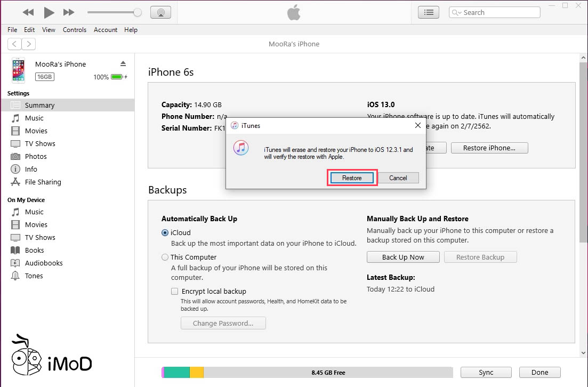This screenshot has height=387, width=588.
Task: Click TV Shows icon under On My Device
Action: click(15, 237)
